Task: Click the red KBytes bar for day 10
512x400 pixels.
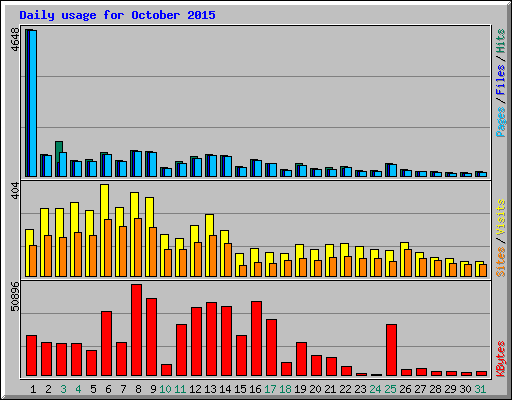Action: click(167, 370)
